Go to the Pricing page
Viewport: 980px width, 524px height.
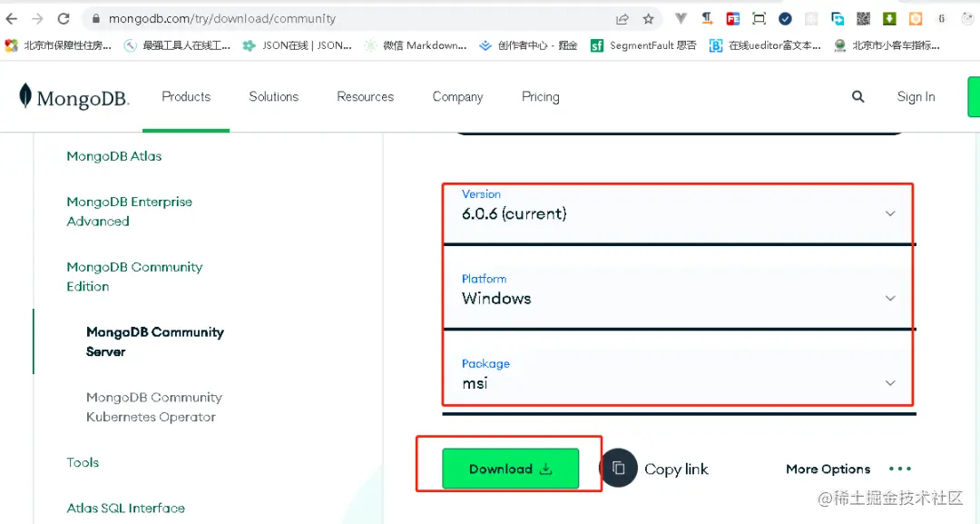pyautogui.click(x=541, y=97)
